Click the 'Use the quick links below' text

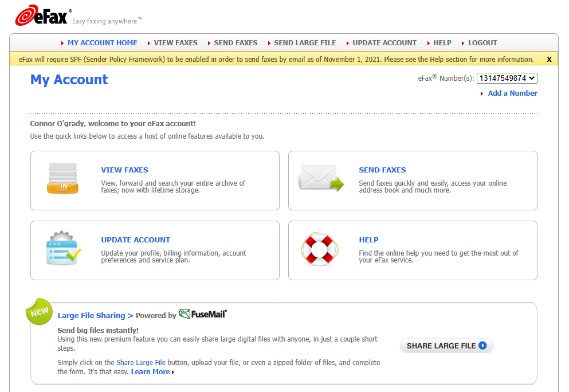click(147, 136)
